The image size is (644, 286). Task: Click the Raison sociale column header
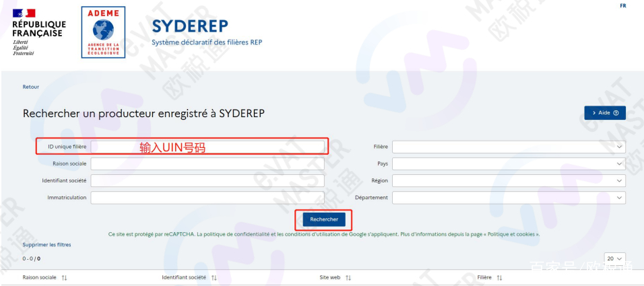tap(40, 277)
